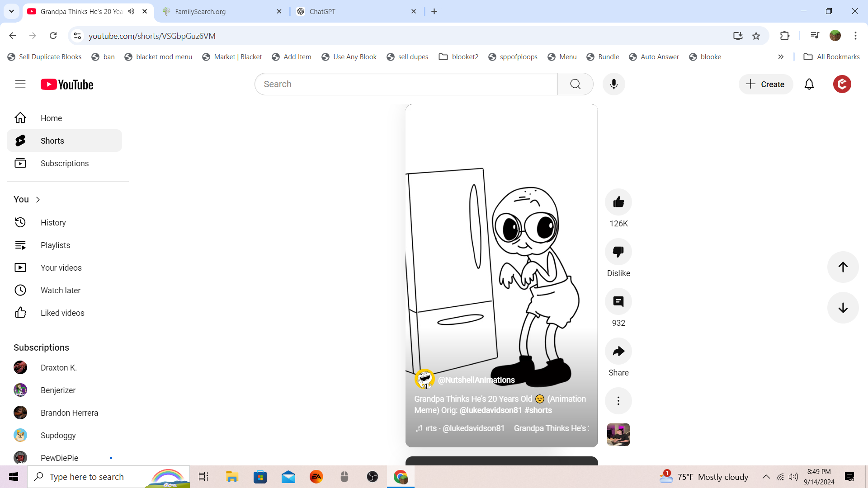Click the Create button
Viewport: 868px width, 488px height.
765,84
